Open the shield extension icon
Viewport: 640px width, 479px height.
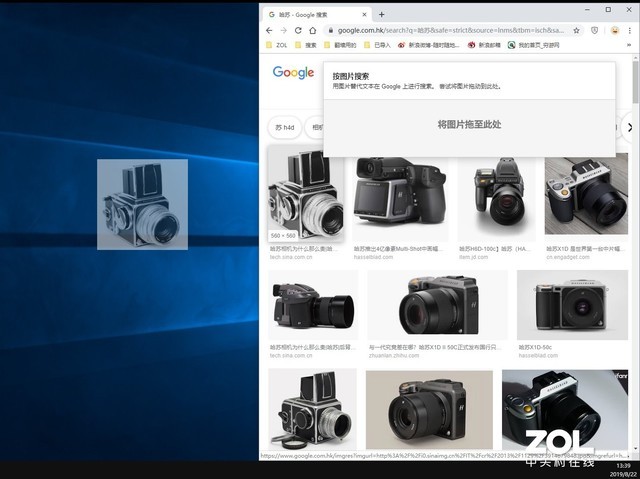coord(595,30)
